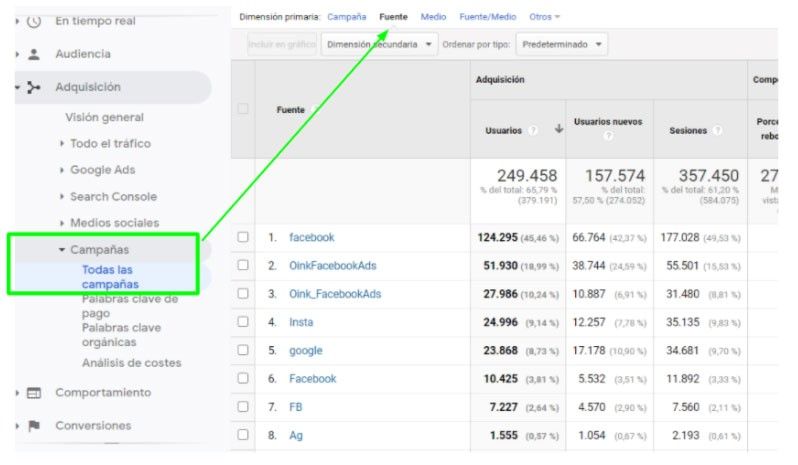Expand the En tiempo real section arrow
Viewport: 798px width, 465px height.
[17, 21]
